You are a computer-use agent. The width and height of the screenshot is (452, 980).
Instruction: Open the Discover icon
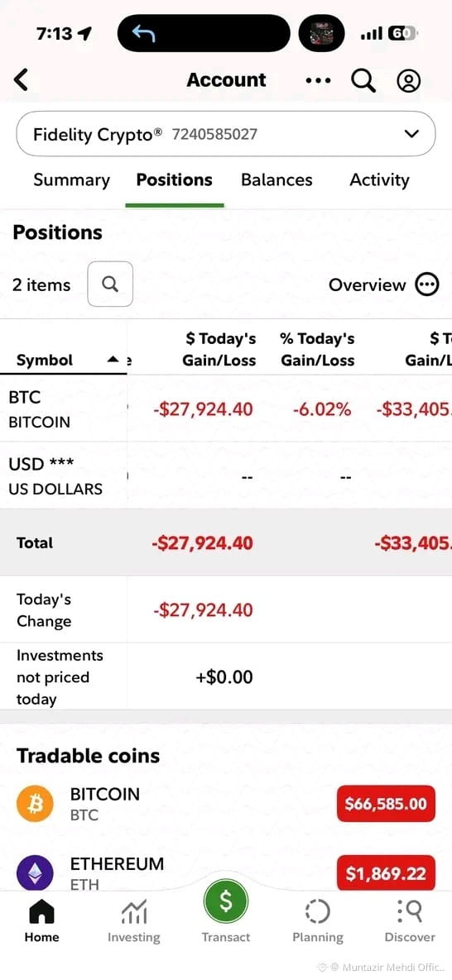[410, 920]
